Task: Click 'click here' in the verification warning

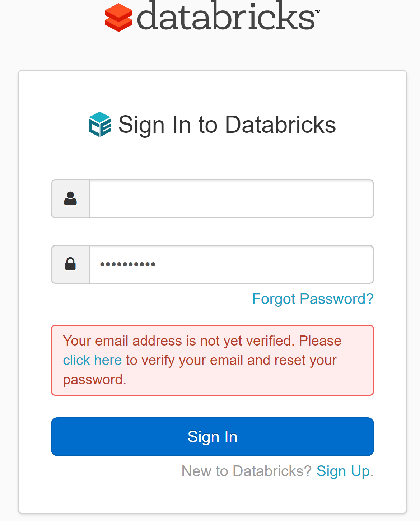Action: [x=93, y=360]
